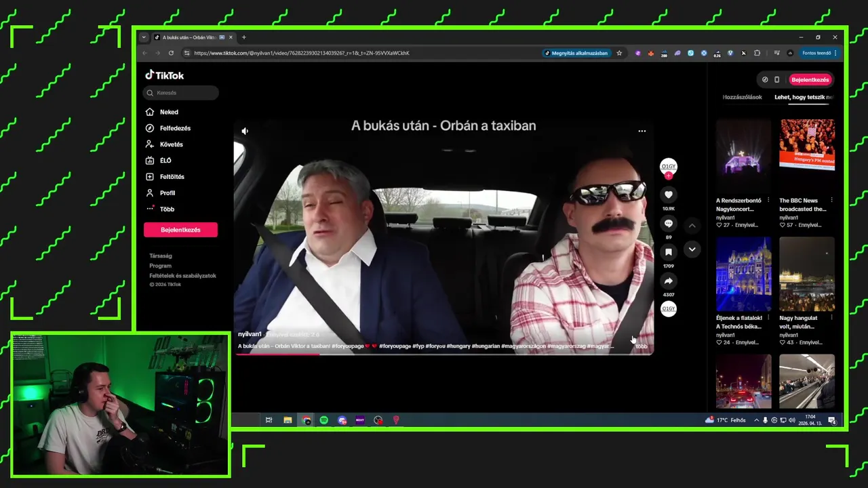Bookmark the video with save icon
Image resolution: width=868 pixels, height=488 pixels.
click(x=669, y=252)
